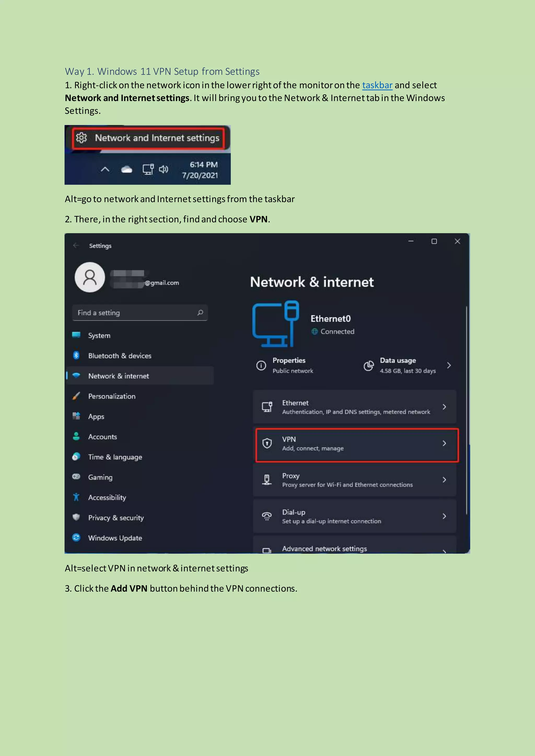This screenshot has height=756, width=535.
Task: Click the Find a setting search box
Action: pos(140,312)
